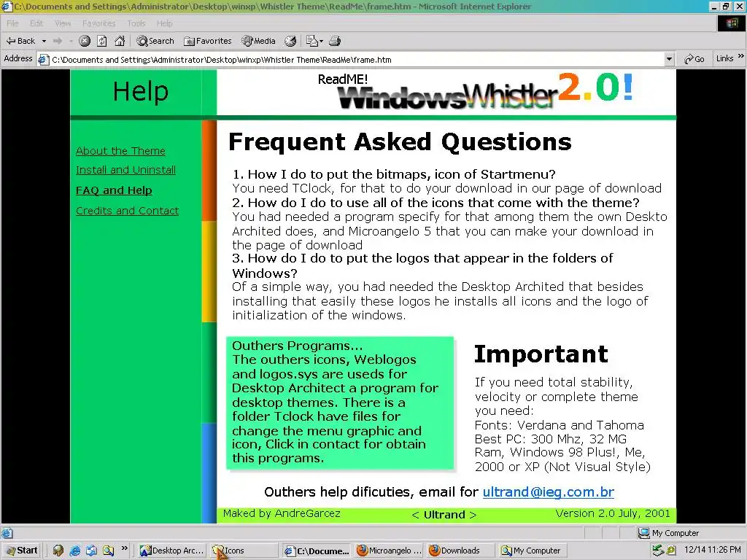Open the Help menu
Screen dimensions: 747x560
pos(164,23)
